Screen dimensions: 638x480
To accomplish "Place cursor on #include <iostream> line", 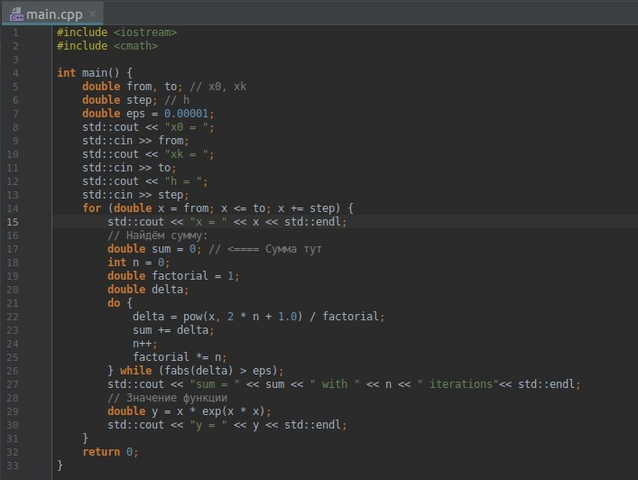I will click(x=117, y=32).
